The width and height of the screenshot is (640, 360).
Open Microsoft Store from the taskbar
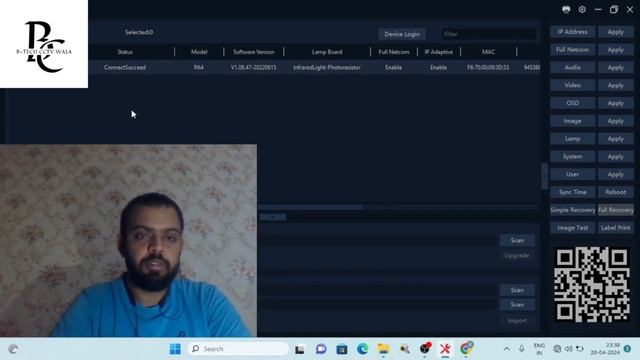pyautogui.click(x=342, y=349)
